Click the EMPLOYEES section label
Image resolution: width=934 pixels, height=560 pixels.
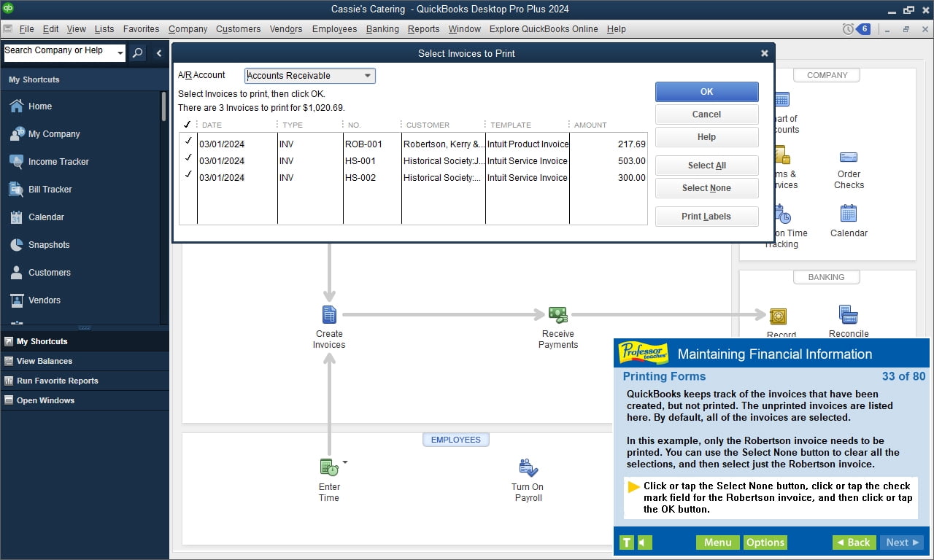pyautogui.click(x=456, y=440)
